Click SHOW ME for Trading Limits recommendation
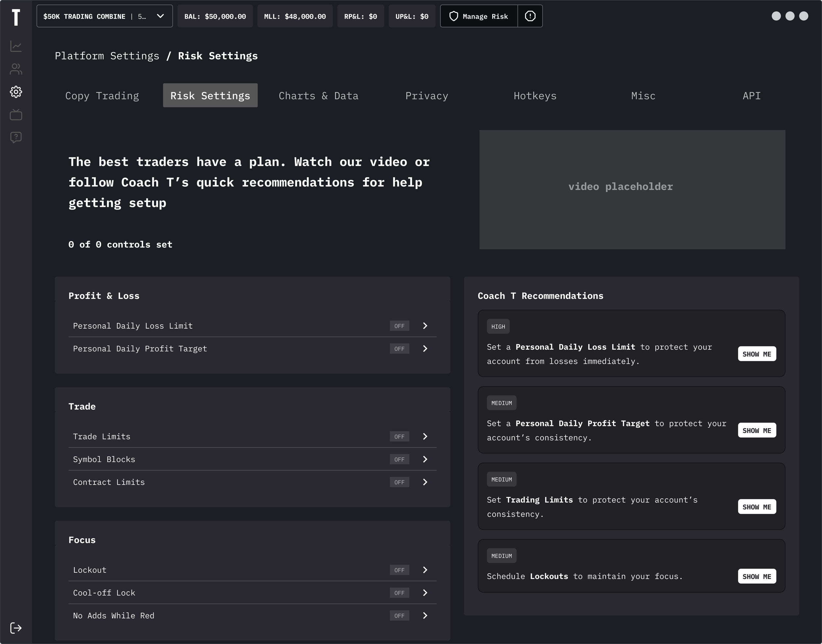The width and height of the screenshot is (822, 644). (757, 507)
